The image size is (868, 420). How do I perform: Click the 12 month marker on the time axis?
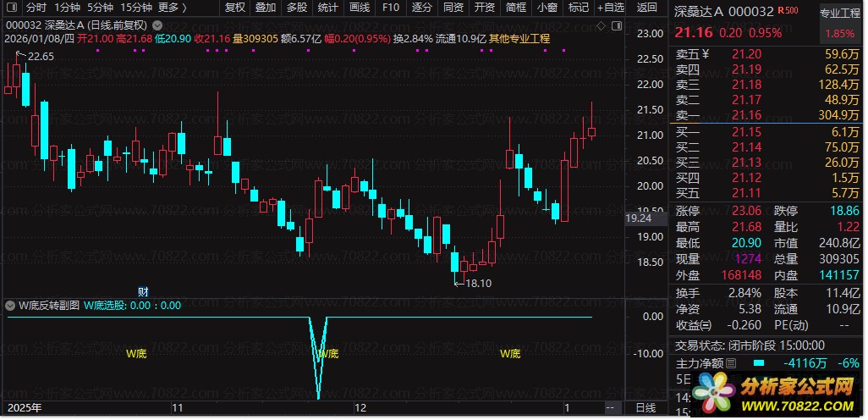pyautogui.click(x=360, y=408)
